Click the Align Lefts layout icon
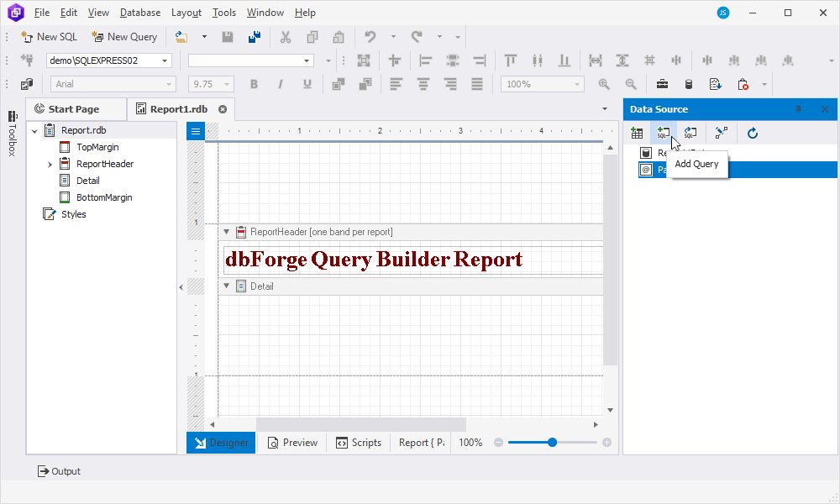This screenshot has height=504, width=840. pos(426,60)
